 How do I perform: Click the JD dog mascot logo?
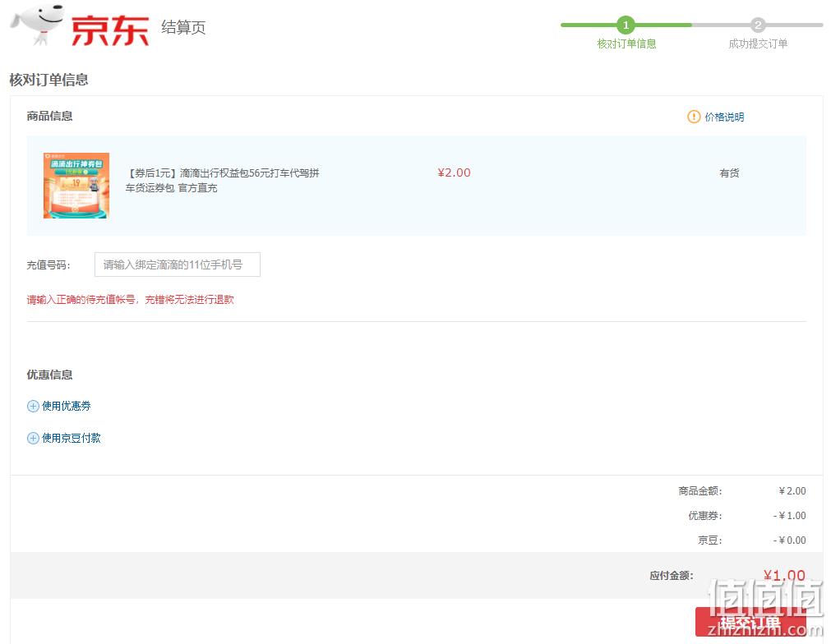37,25
